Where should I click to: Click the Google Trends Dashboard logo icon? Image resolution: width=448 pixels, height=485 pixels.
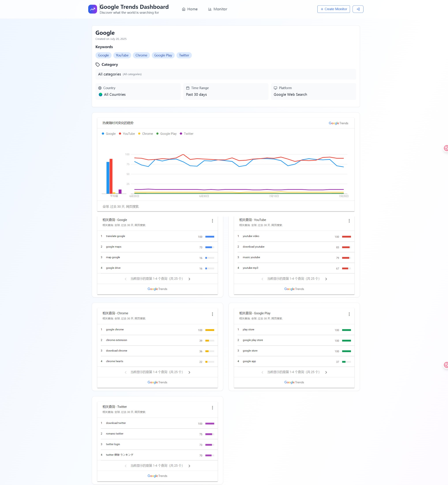click(92, 9)
